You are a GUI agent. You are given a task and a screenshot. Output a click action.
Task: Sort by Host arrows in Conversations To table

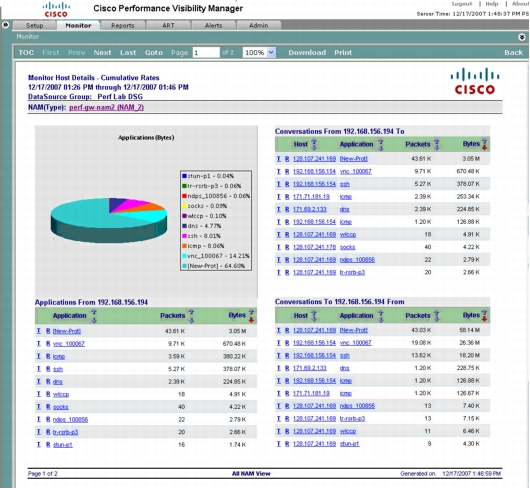[314, 316]
